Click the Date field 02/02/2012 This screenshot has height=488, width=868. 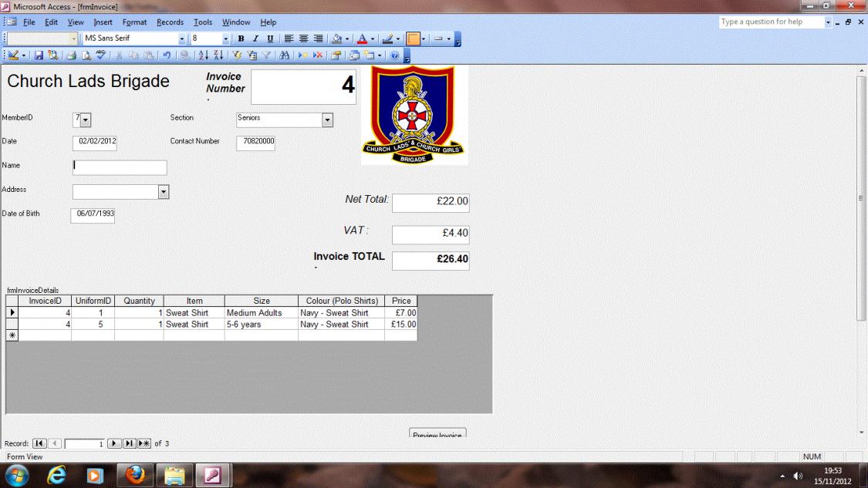coord(95,142)
